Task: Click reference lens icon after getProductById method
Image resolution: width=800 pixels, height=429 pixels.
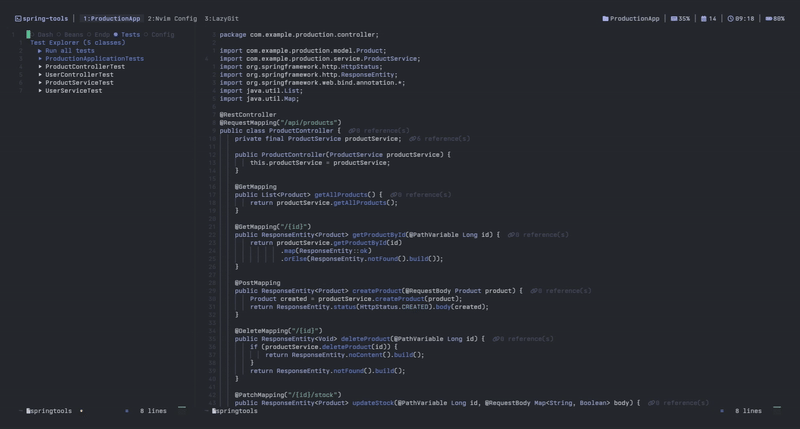Action: [x=511, y=235]
